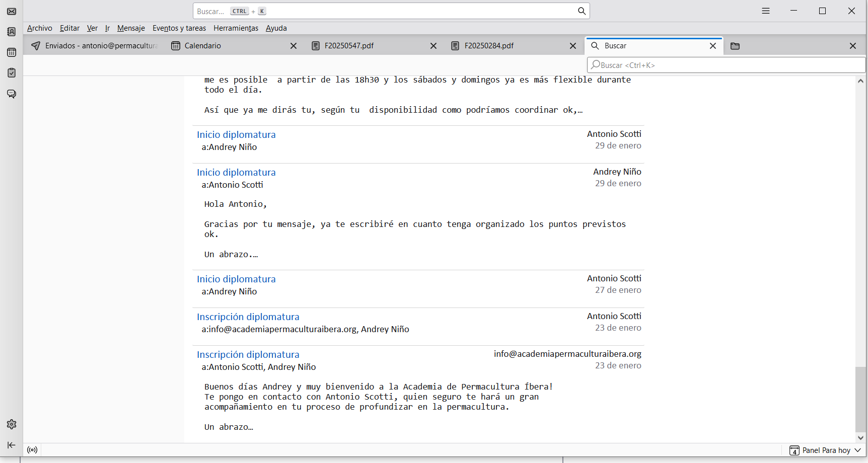The image size is (868, 463).
Task: Open the Calendar space in sidebar
Action: click(12, 52)
